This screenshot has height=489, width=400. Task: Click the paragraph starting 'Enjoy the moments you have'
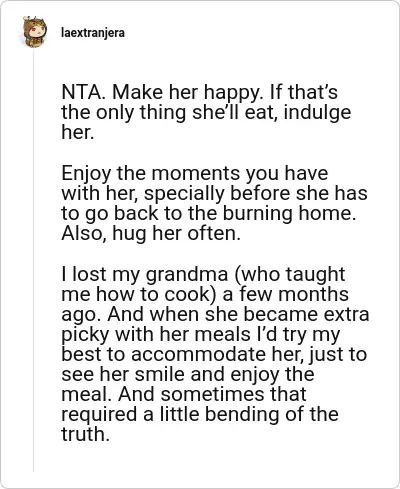coord(214,203)
